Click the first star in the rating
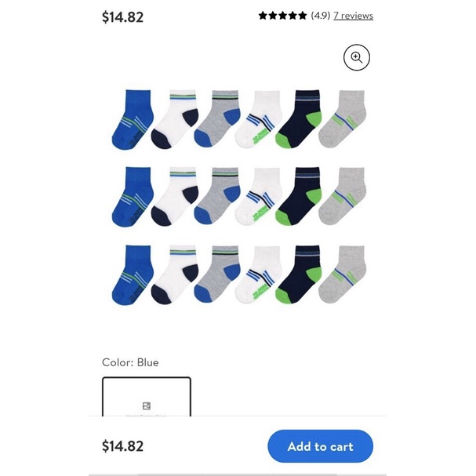 tap(263, 16)
